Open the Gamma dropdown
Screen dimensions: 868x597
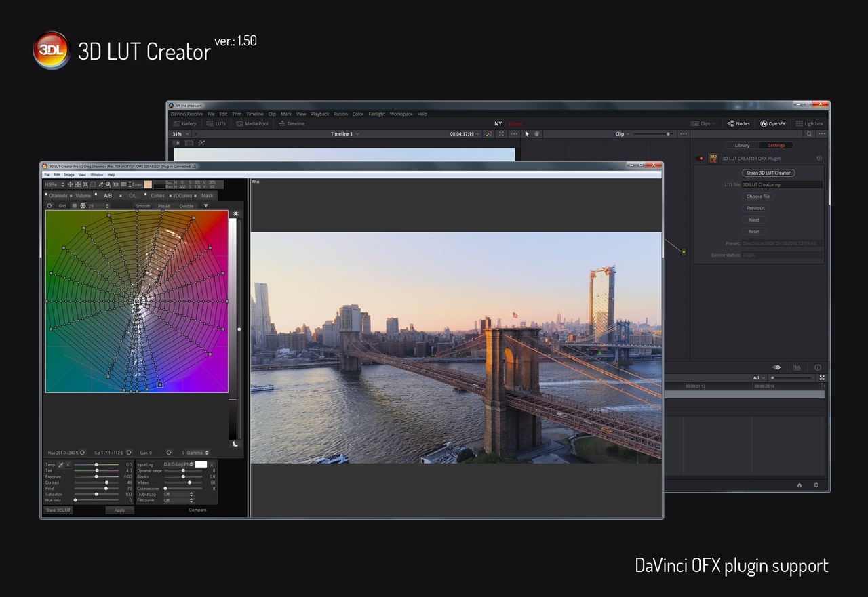pos(198,453)
